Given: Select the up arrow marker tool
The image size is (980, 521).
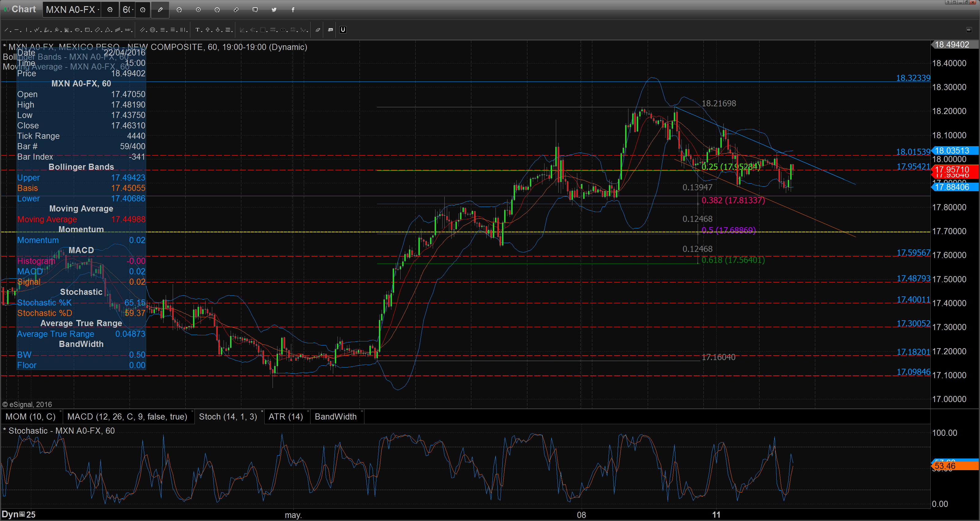Looking at the screenshot, I should 208,30.
